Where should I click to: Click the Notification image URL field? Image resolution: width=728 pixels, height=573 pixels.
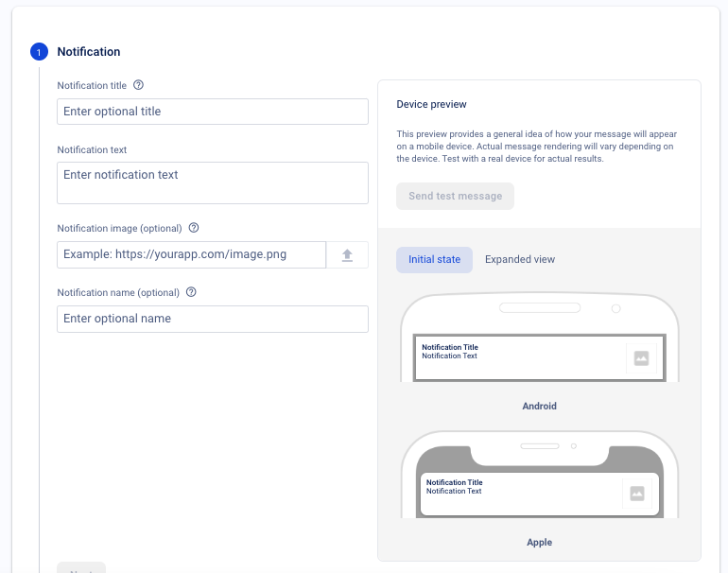(191, 254)
